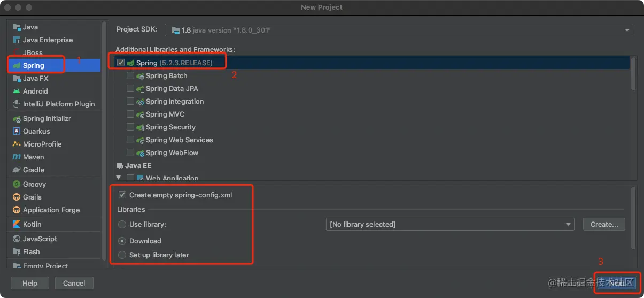The width and height of the screenshot is (644, 298).
Task: Click the frameworks list vertical scrollbar
Action: click(633, 75)
